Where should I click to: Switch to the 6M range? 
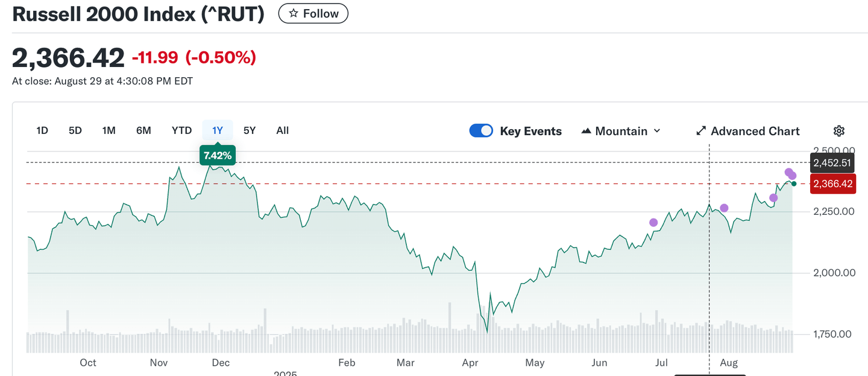point(143,130)
